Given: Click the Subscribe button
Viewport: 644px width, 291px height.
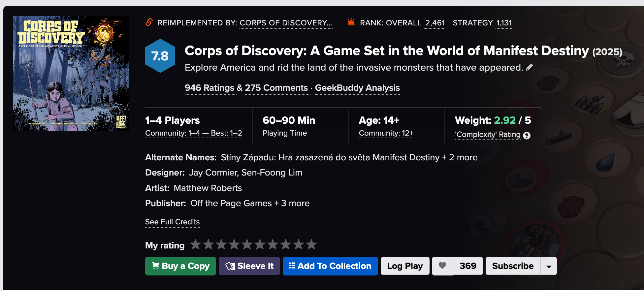Looking at the screenshot, I should pyautogui.click(x=513, y=266).
